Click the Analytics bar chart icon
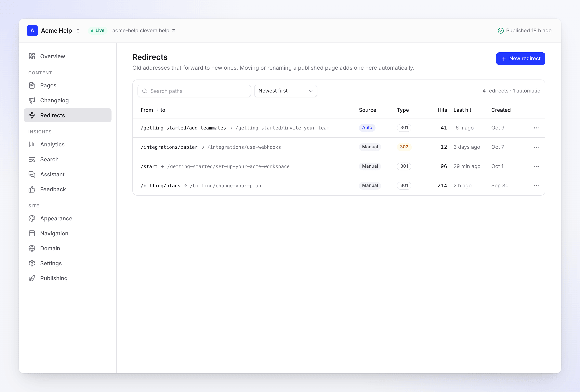 pos(32,144)
